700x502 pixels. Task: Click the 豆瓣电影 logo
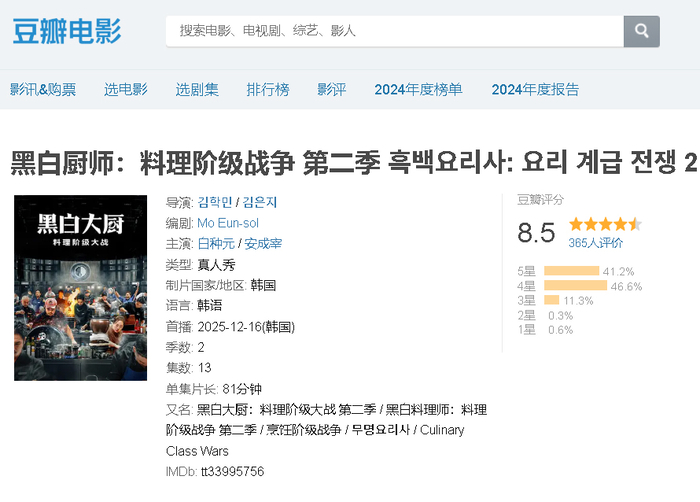pyautogui.click(x=66, y=31)
